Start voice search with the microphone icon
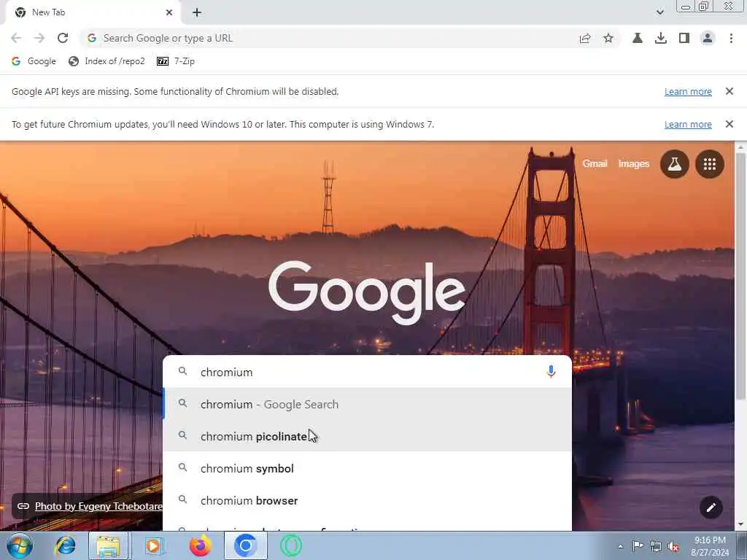This screenshot has width=747, height=560. [x=551, y=371]
